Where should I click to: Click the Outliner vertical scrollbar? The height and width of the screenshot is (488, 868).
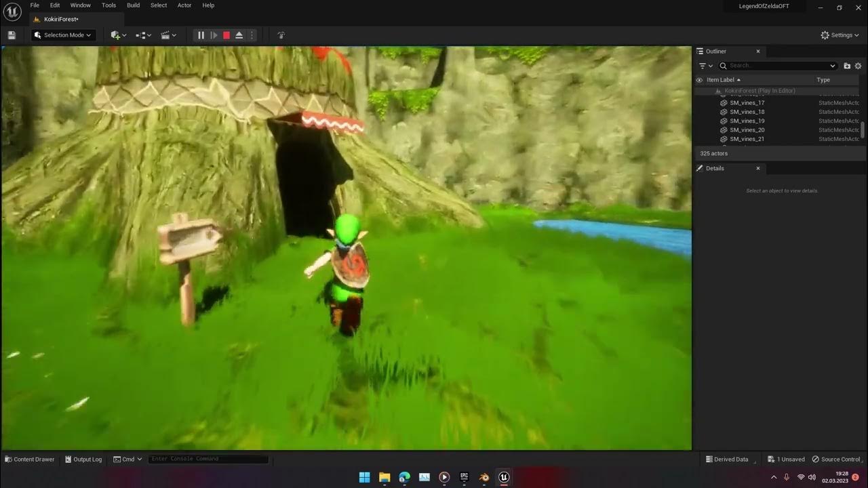864,129
